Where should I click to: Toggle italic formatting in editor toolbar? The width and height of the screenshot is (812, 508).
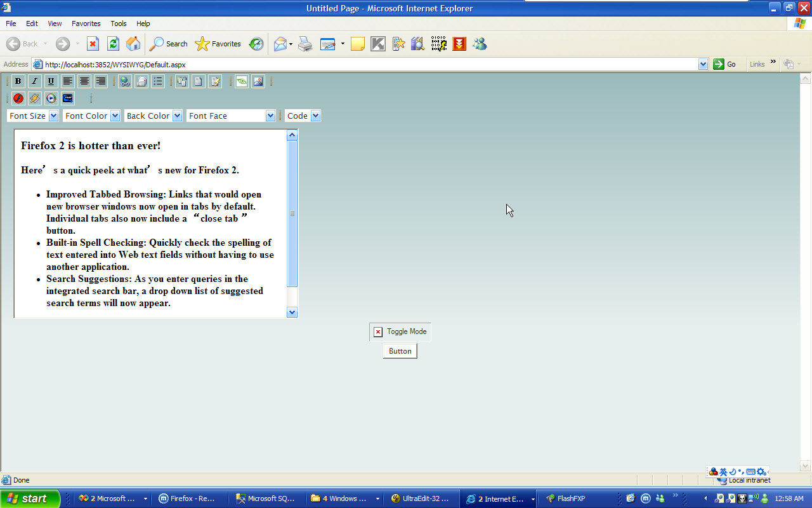point(35,81)
